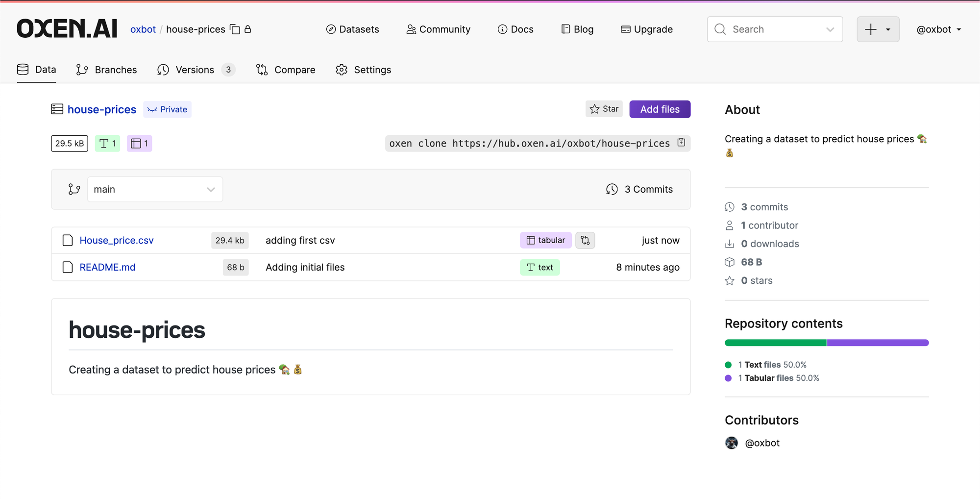Open the @oxbot account menu

coord(939,29)
